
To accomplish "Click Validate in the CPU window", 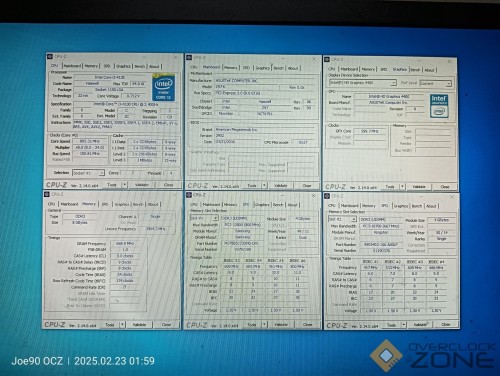I will pos(142,185).
